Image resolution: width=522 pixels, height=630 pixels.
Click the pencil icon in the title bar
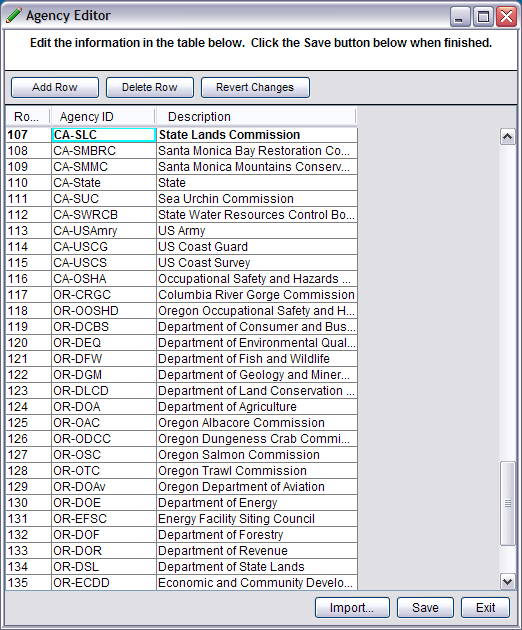pos(14,16)
